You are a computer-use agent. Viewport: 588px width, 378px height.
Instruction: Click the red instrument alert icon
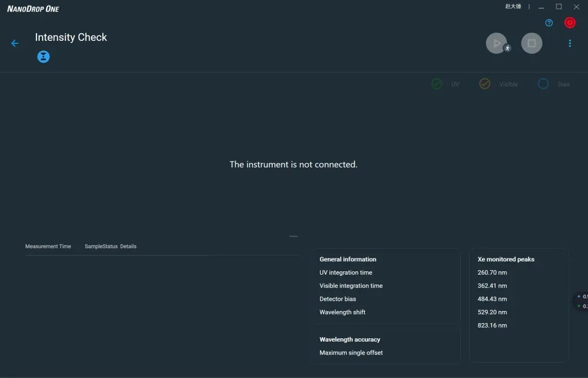pyautogui.click(x=569, y=23)
